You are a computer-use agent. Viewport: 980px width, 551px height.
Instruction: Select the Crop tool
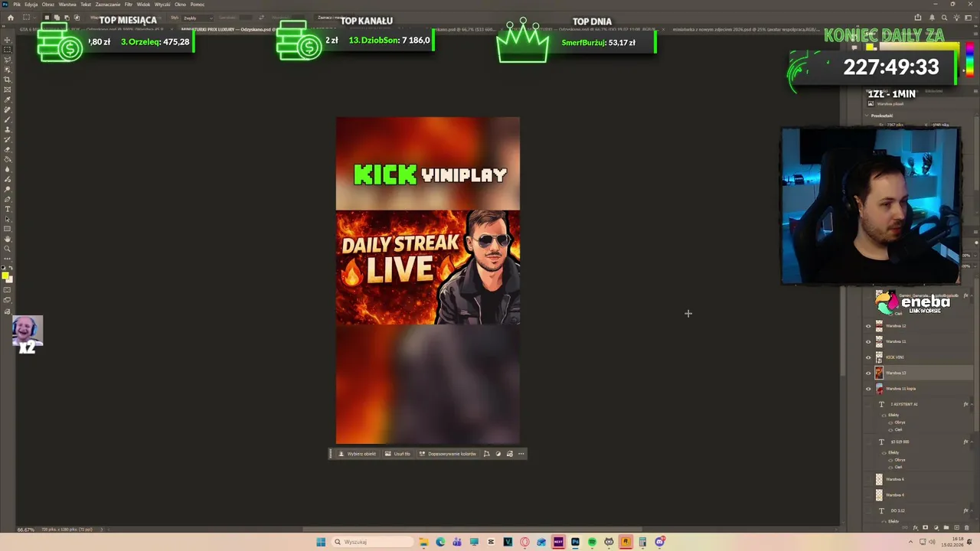(x=8, y=80)
